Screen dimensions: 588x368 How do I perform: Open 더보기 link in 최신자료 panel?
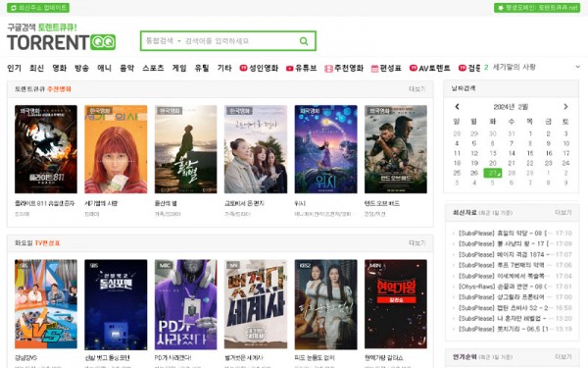(563, 213)
